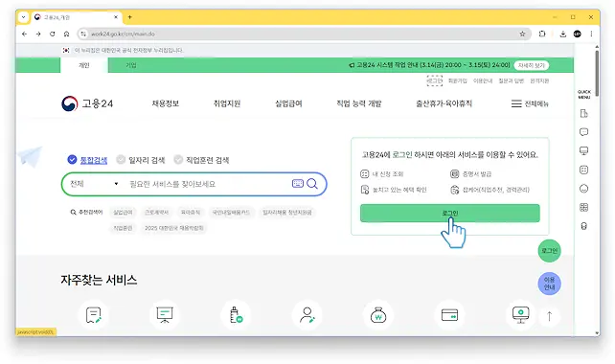Screen dimensions: 615x364
Task: Click the browser back arrow
Action: click(x=24, y=34)
